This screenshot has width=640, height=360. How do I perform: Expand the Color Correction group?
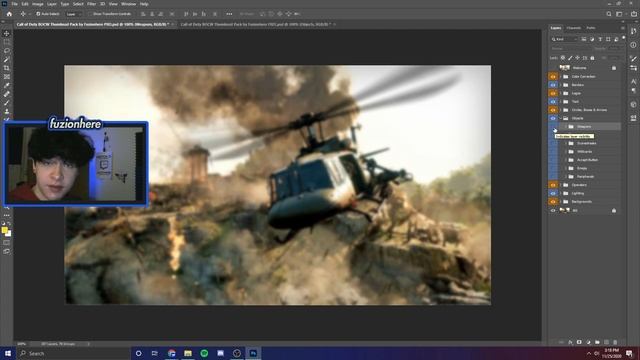pos(561,76)
